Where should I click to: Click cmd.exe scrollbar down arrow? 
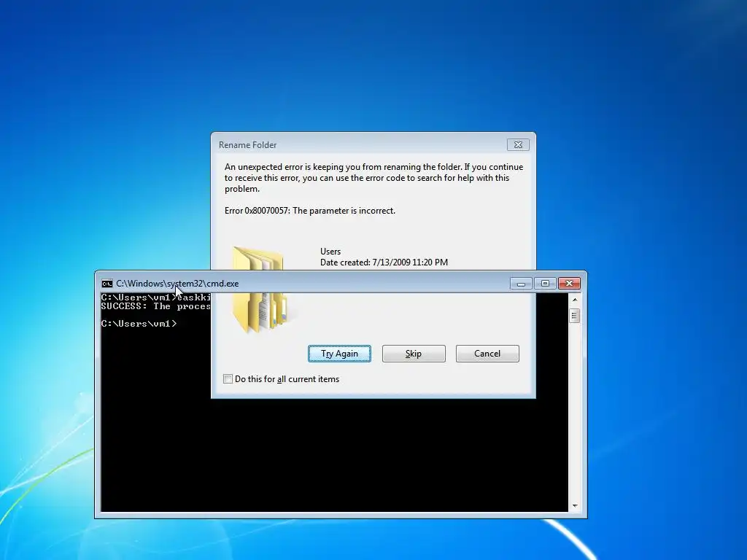click(575, 506)
